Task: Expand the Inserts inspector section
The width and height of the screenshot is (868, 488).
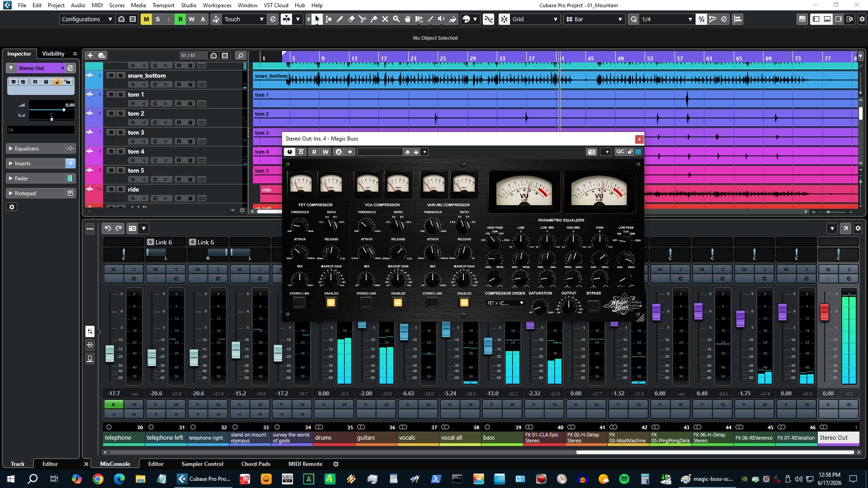Action: (x=36, y=164)
